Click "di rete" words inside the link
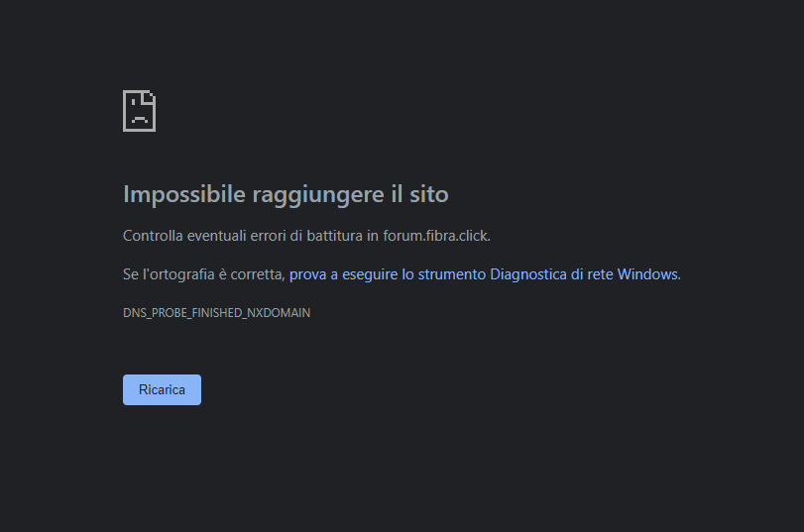Viewport: 804px width, 532px height. point(592,274)
